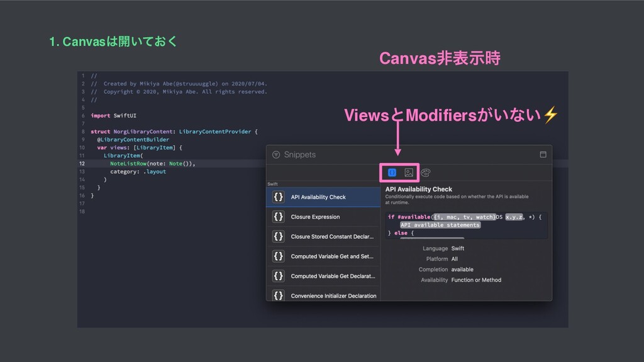Click the Swift section header in list

pos(272,184)
